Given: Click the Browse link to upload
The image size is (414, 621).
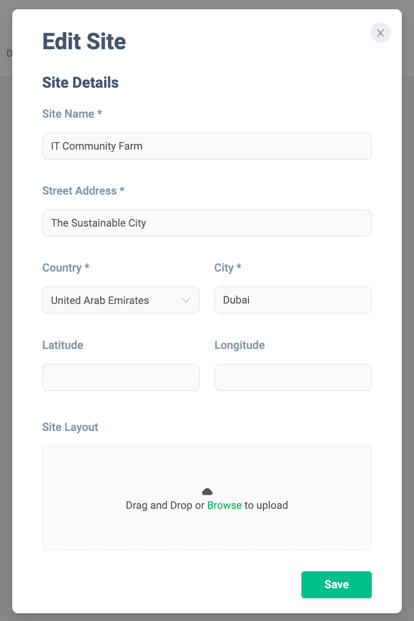Looking at the screenshot, I should (x=224, y=505).
